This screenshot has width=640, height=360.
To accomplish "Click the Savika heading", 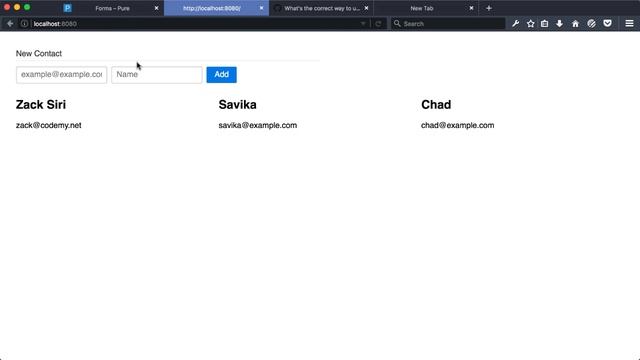I will coord(238,105).
